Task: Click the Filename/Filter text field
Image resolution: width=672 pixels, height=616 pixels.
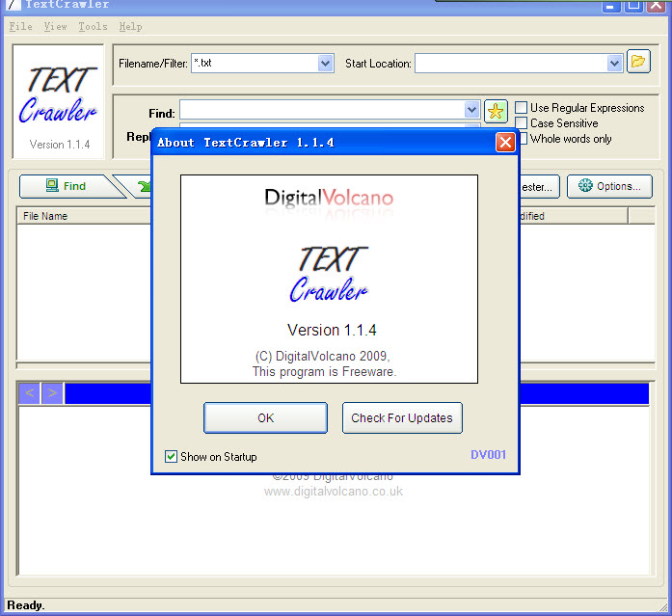Action: [x=255, y=64]
